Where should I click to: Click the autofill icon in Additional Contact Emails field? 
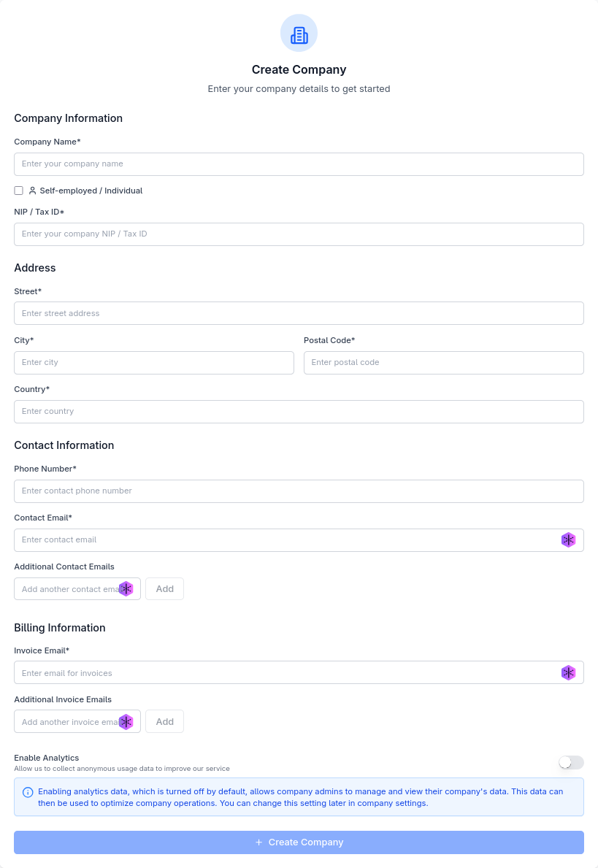click(126, 588)
